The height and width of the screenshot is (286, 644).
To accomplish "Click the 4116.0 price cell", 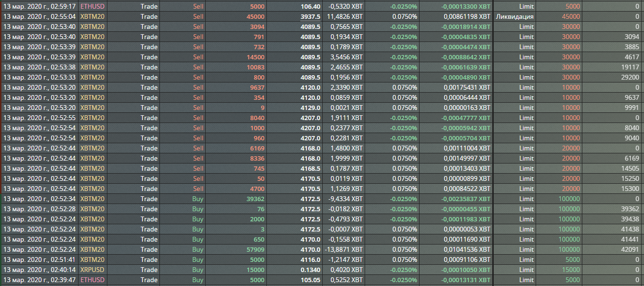I will [x=310, y=259].
